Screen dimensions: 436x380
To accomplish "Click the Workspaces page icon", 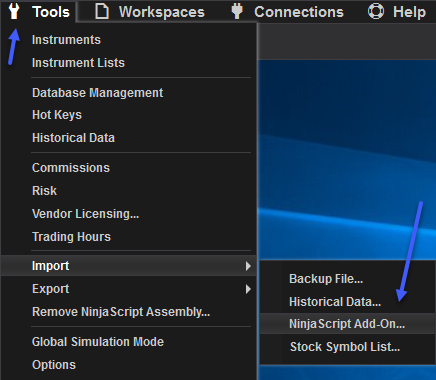I will (102, 12).
